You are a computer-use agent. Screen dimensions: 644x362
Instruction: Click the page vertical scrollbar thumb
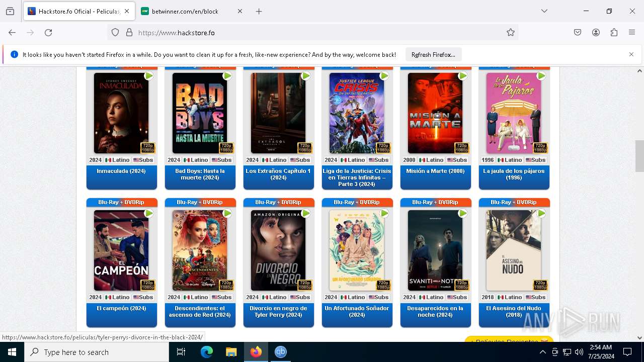[639, 156]
